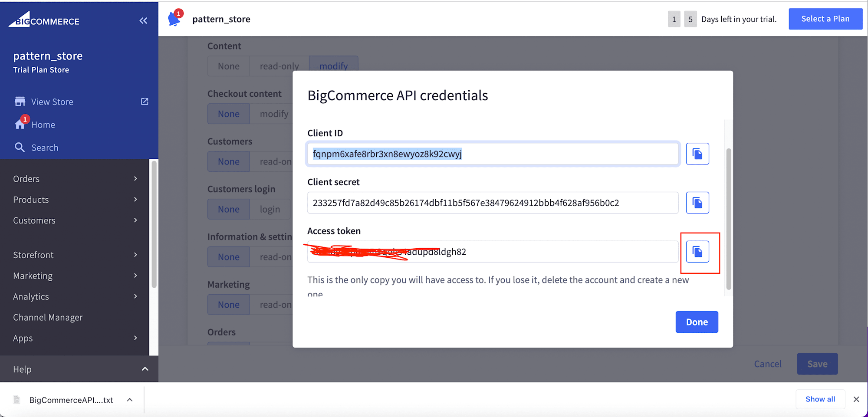This screenshot has height=417, width=868.
Task: Copy the Access token to clipboard
Action: 697,252
